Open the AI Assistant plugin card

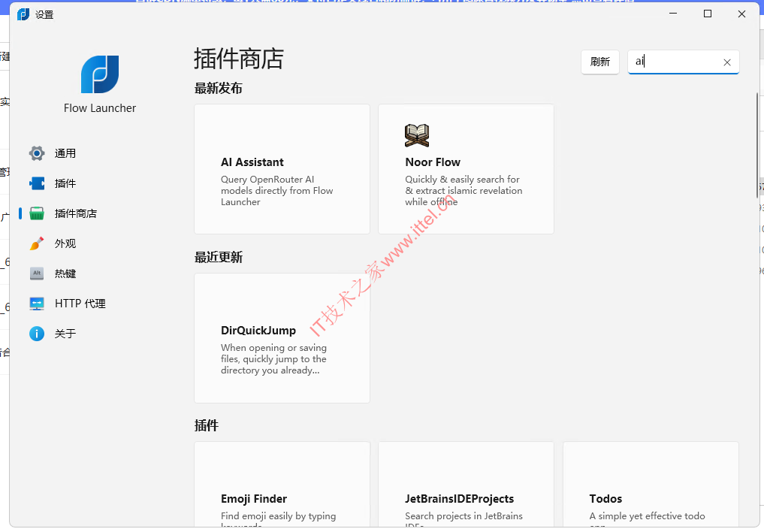(x=282, y=169)
